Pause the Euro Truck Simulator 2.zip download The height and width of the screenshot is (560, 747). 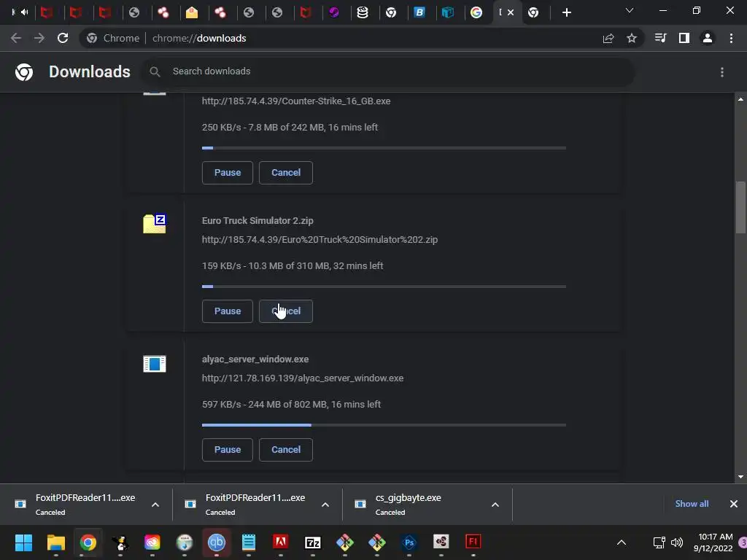228,311
